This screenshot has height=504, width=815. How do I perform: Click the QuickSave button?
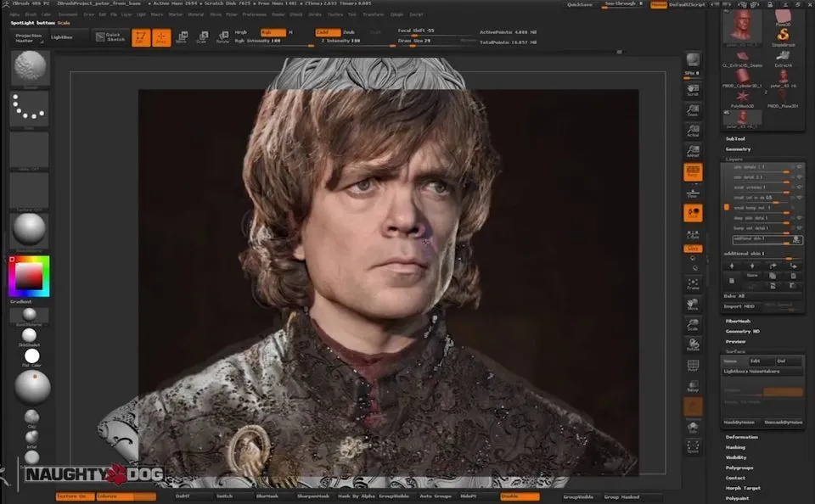click(580, 4)
